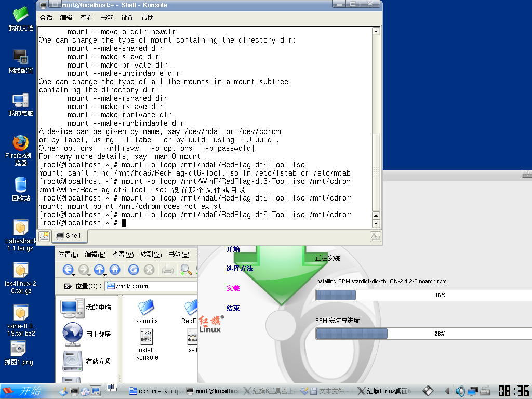
Task: Switch to the Shell session tab
Action: tap(69, 236)
